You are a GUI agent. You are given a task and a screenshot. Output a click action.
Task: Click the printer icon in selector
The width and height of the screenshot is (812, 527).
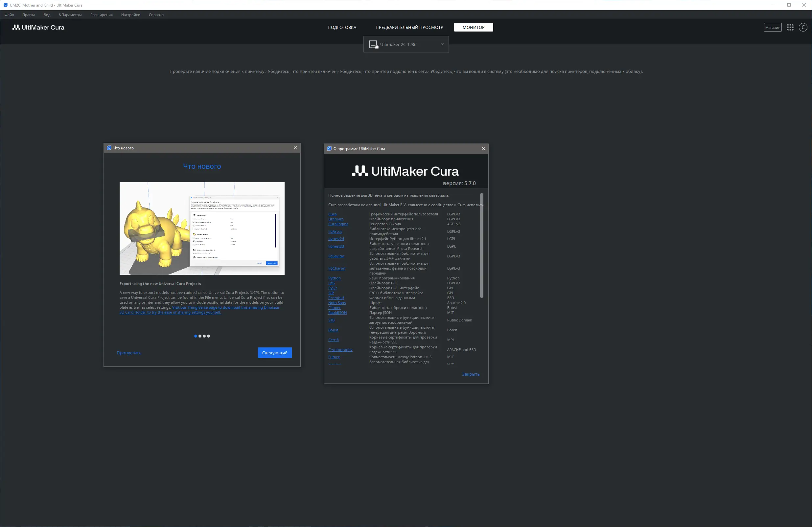[x=373, y=45]
